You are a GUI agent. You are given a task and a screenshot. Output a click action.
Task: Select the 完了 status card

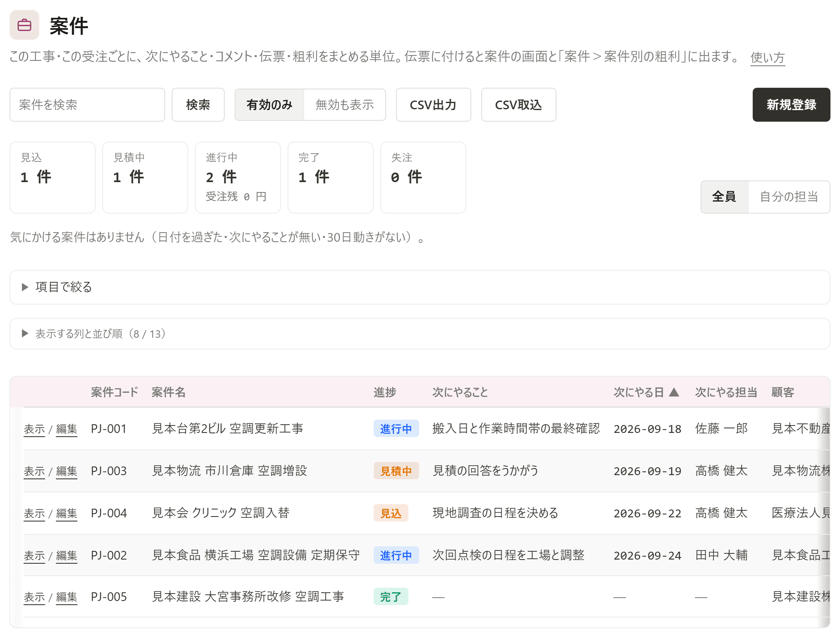pyautogui.click(x=331, y=178)
